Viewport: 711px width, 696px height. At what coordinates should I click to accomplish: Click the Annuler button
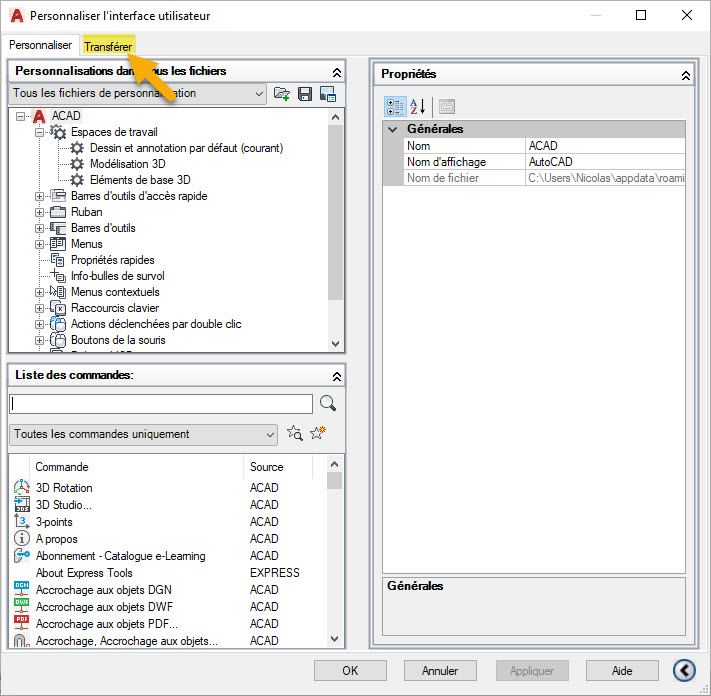pos(440,671)
